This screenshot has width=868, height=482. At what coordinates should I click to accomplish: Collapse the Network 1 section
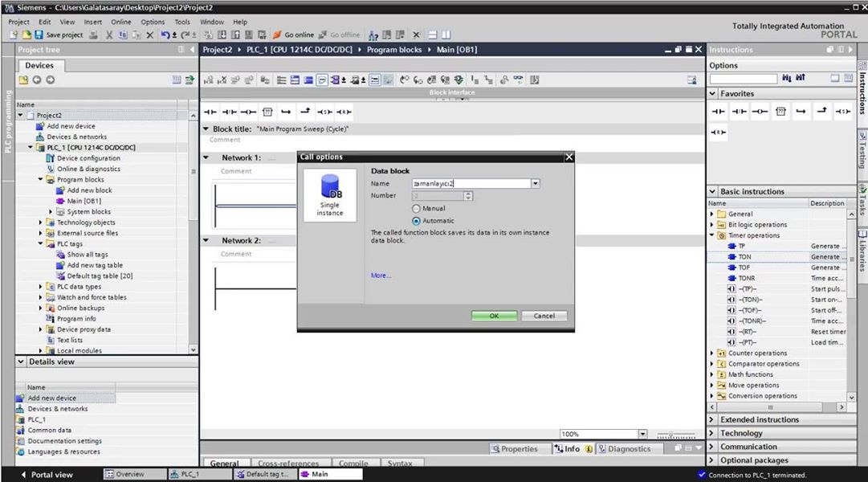(x=206, y=158)
